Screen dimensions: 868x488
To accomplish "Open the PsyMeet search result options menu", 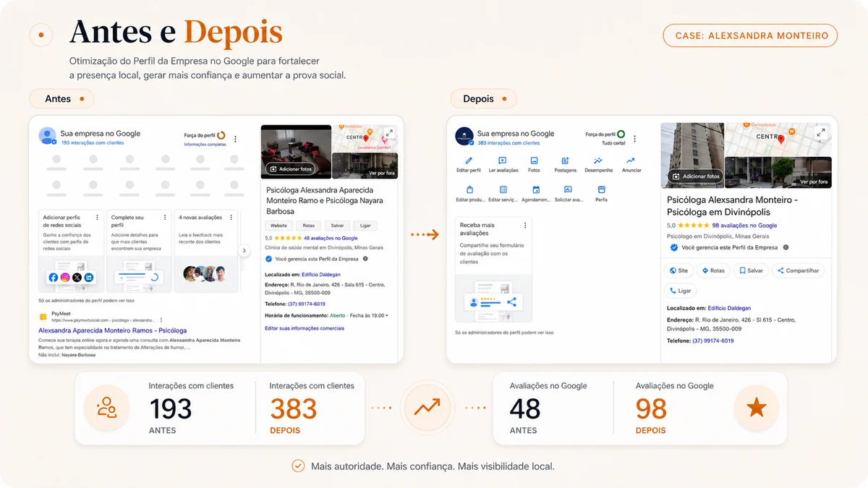I will 161,319.
